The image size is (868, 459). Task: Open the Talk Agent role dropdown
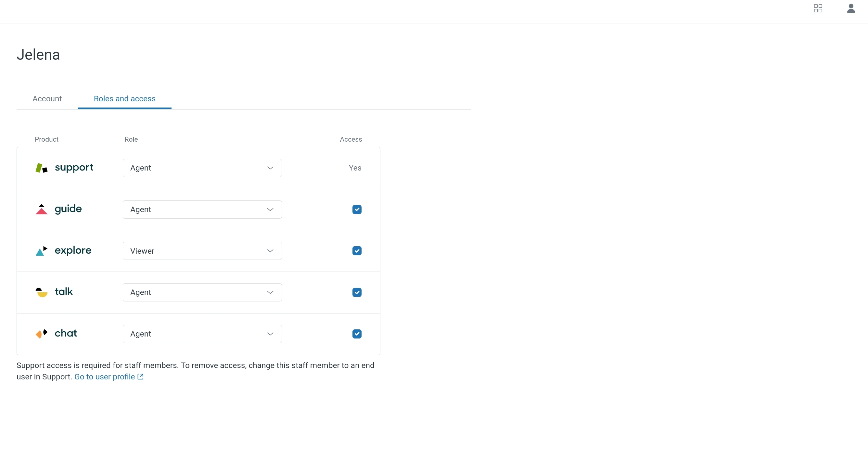(x=202, y=293)
